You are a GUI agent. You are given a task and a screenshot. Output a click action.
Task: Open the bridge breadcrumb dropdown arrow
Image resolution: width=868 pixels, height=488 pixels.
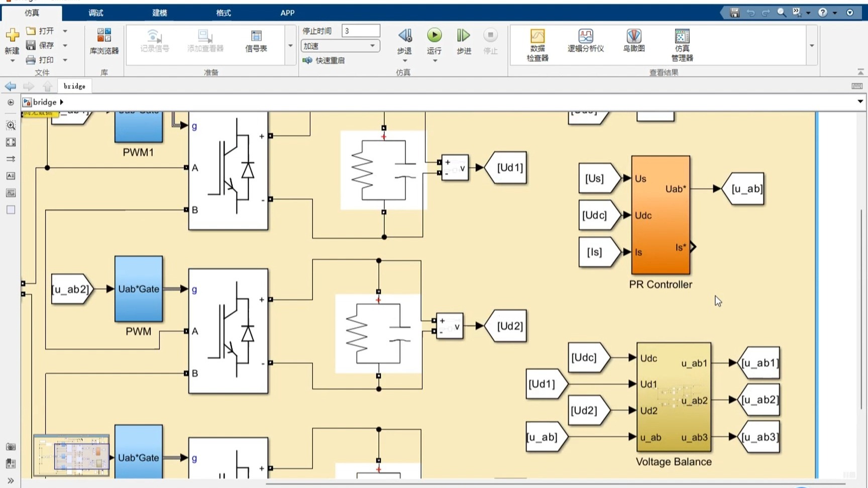62,102
